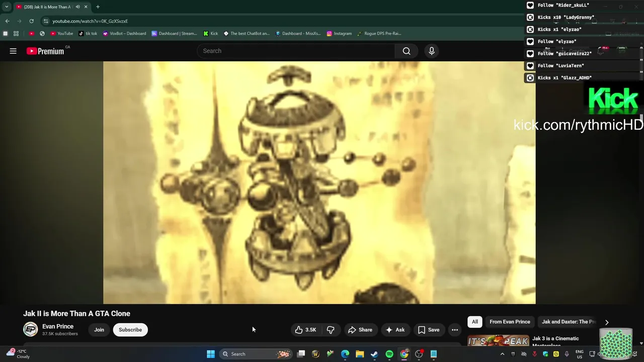Select the 'Jak and Daxter' filter chip
This screenshot has height=362, width=644.
click(569, 322)
